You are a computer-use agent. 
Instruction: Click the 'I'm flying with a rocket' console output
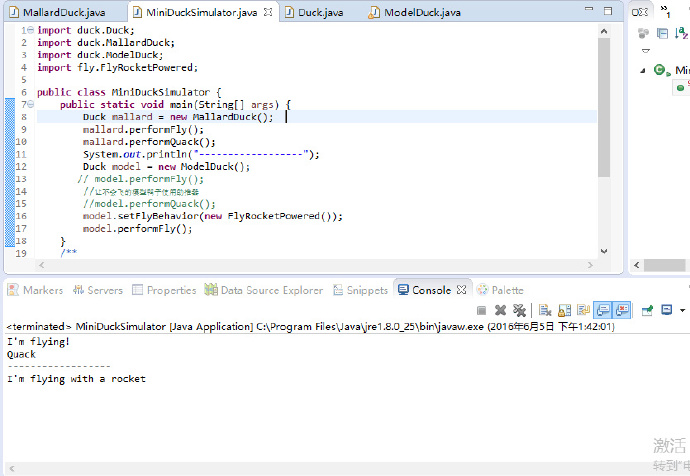(76, 379)
